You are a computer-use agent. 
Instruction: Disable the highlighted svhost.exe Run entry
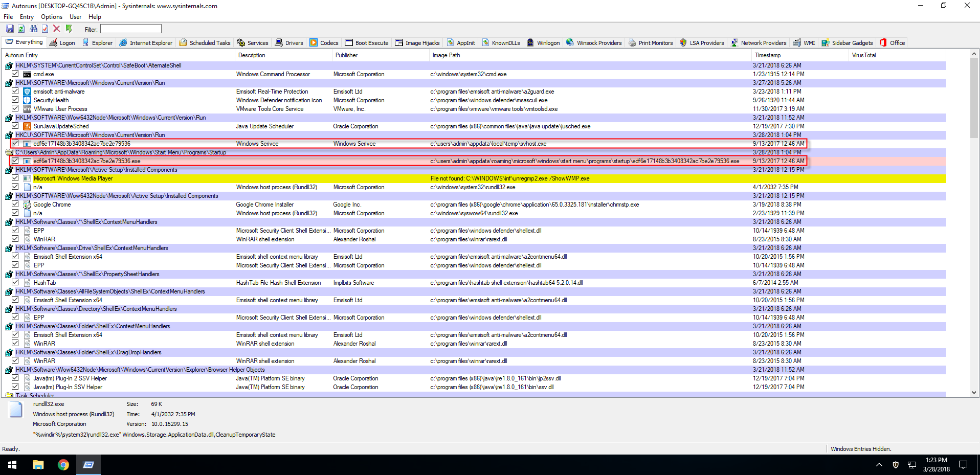click(15, 143)
